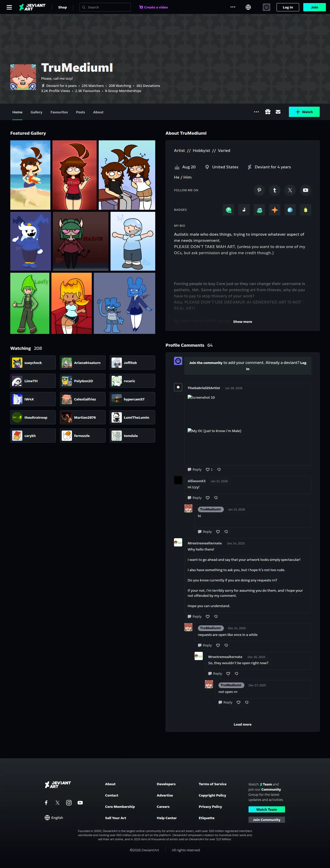Select the Home tab
The image size is (330, 868).
(x=17, y=112)
